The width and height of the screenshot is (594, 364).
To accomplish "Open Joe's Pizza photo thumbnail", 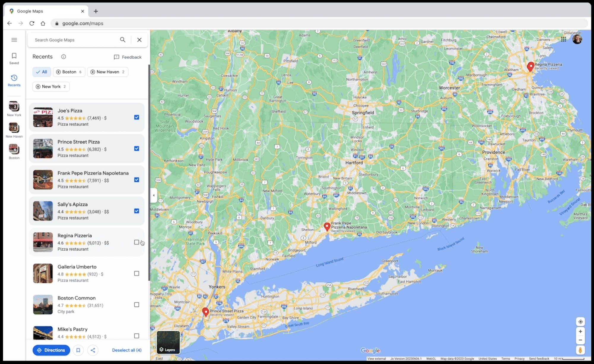I will coord(43,117).
